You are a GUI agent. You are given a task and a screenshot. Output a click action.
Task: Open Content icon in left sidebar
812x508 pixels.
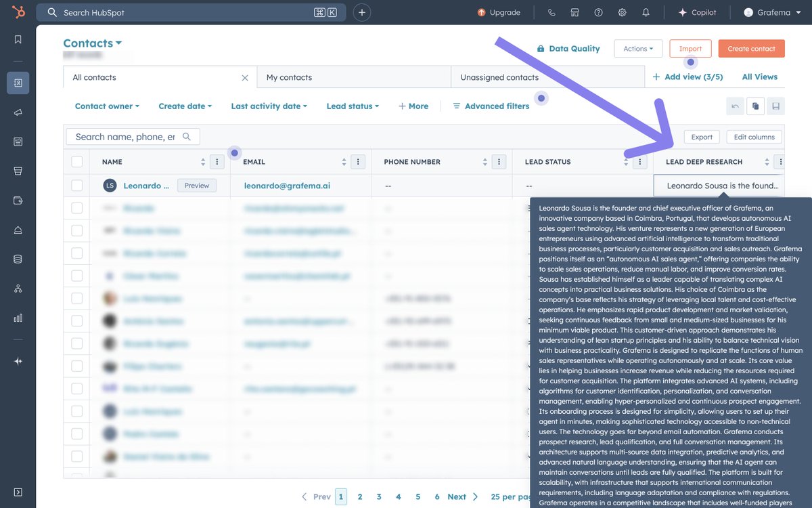pos(18,142)
